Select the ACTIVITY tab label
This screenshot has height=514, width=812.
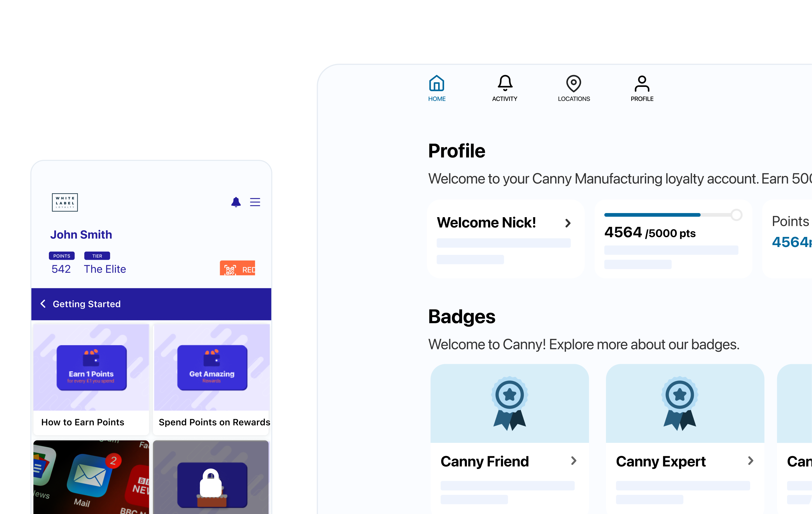coord(504,99)
